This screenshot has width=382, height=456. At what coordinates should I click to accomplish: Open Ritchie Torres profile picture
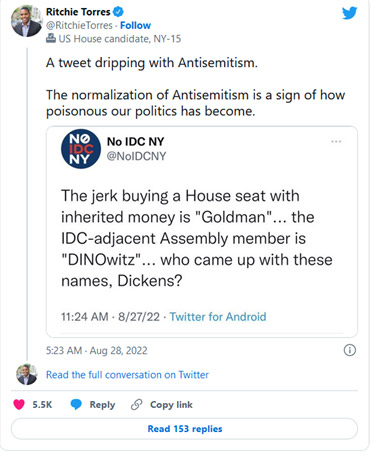pos(26,21)
